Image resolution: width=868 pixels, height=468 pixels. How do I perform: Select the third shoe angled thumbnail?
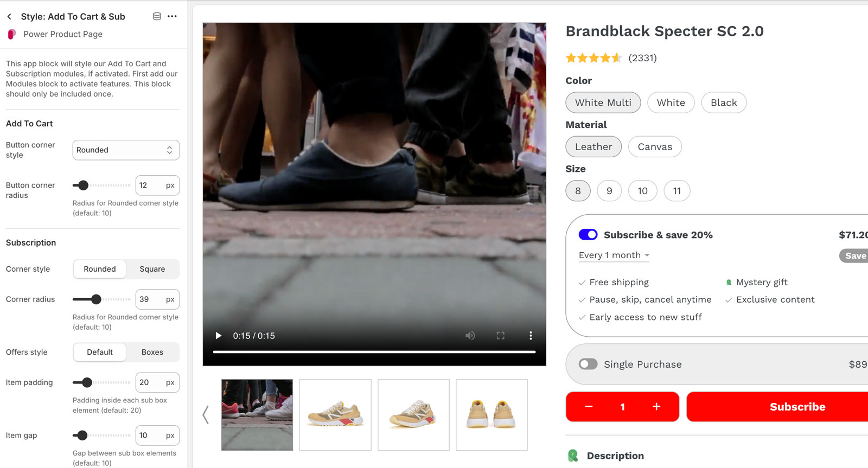[413, 415]
